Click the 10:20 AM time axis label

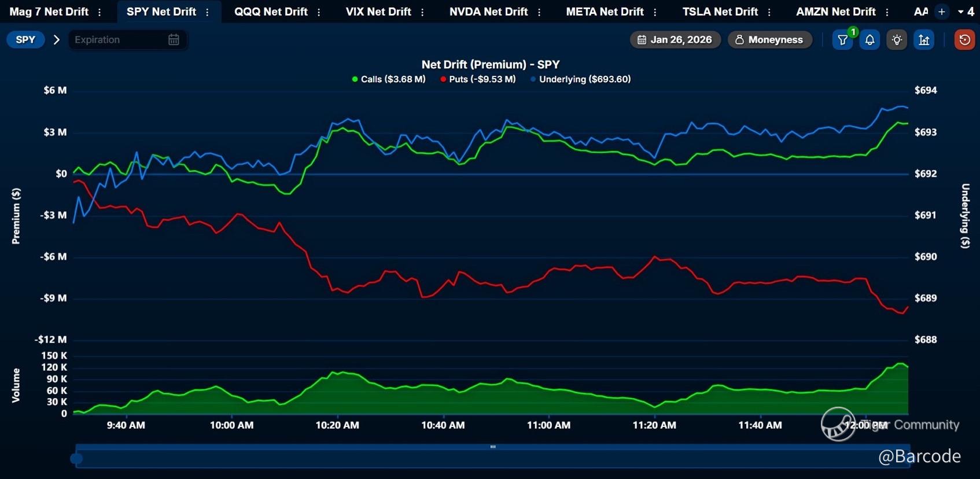pos(337,425)
